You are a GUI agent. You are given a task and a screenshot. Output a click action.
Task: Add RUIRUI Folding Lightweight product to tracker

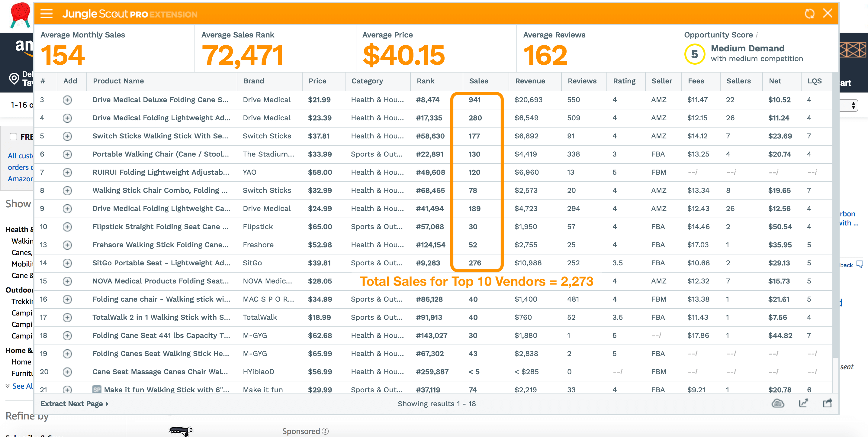coord(67,173)
